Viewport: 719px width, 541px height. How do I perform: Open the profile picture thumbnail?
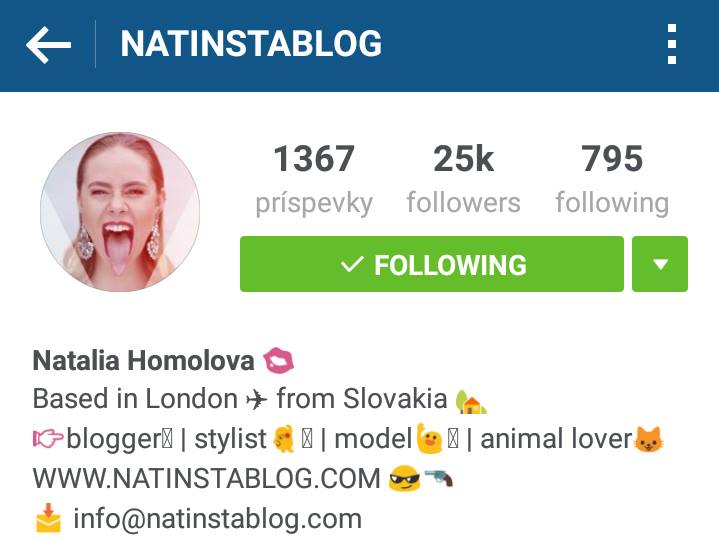120,212
